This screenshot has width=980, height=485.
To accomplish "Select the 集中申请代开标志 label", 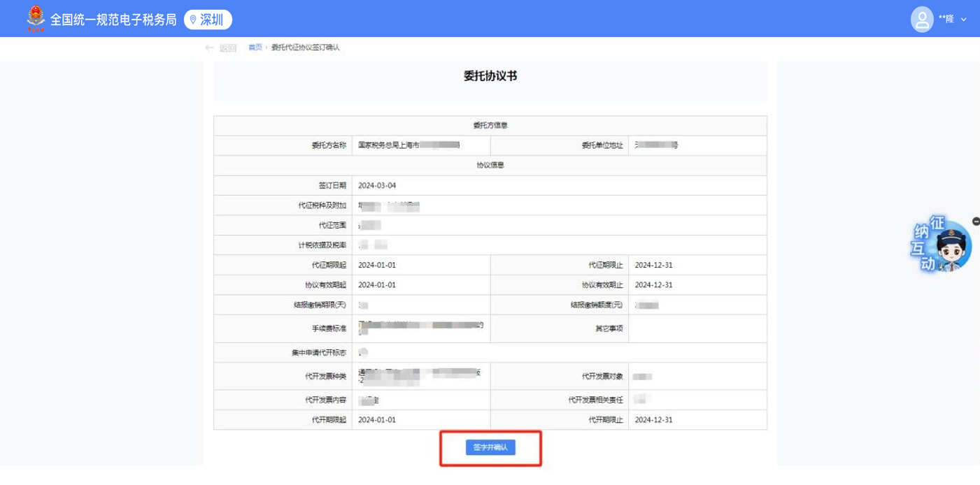I will pyautogui.click(x=319, y=353).
